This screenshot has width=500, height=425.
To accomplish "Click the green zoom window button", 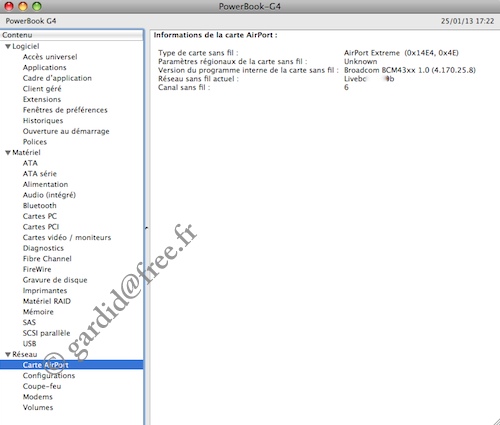I will [37, 6].
